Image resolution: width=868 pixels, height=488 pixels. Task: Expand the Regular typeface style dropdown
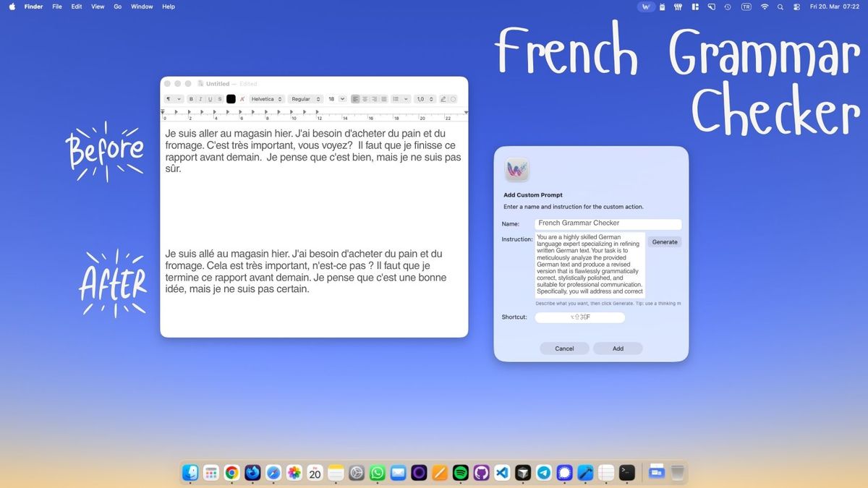305,99
